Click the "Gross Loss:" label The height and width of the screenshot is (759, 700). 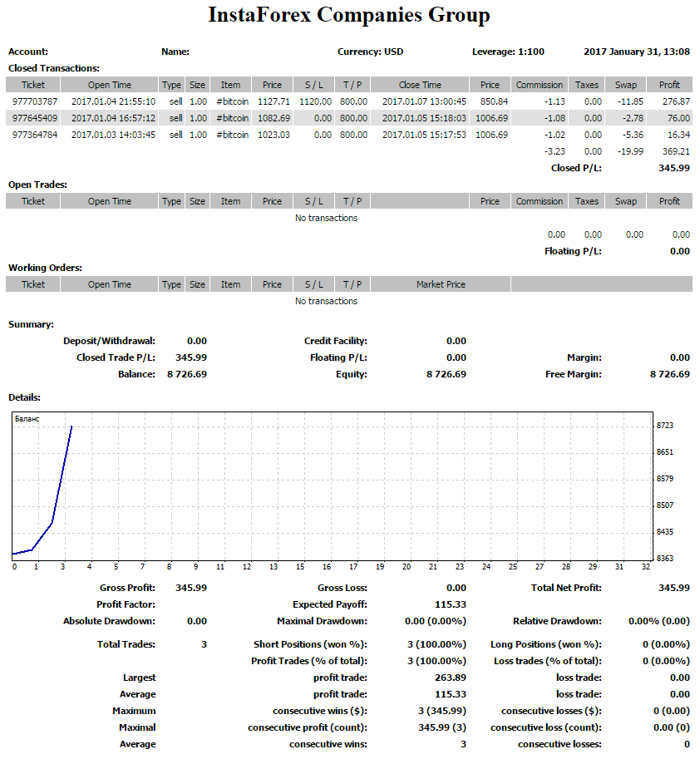[343, 588]
